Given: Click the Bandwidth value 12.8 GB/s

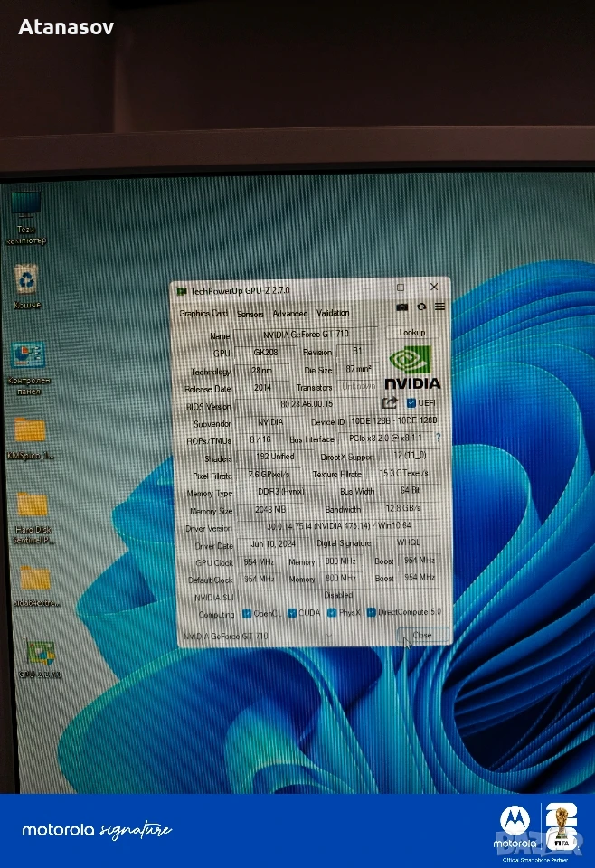Looking at the screenshot, I should pyautogui.click(x=403, y=508).
